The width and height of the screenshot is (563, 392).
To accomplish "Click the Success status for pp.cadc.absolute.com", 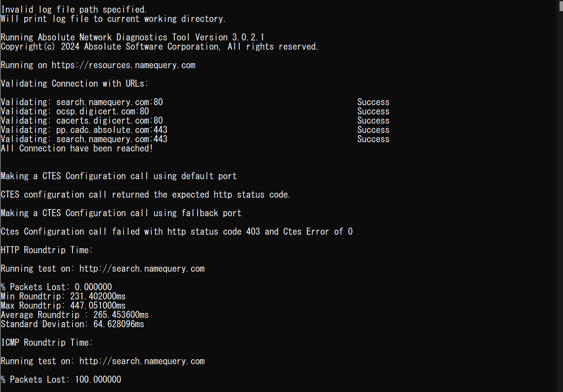I will point(373,130).
